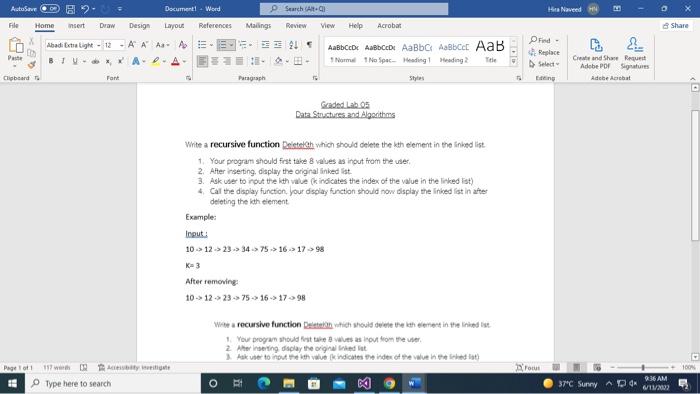Switch to the Layout tab
This screenshot has width=700, height=394.
(174, 25)
